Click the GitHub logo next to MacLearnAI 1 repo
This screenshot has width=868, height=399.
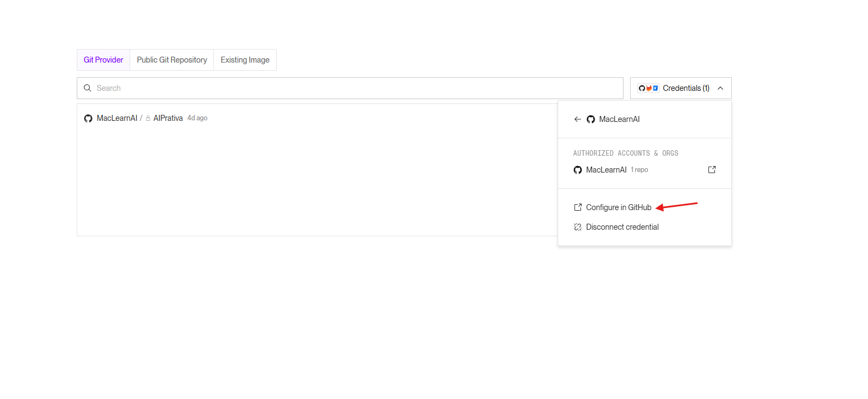point(578,170)
